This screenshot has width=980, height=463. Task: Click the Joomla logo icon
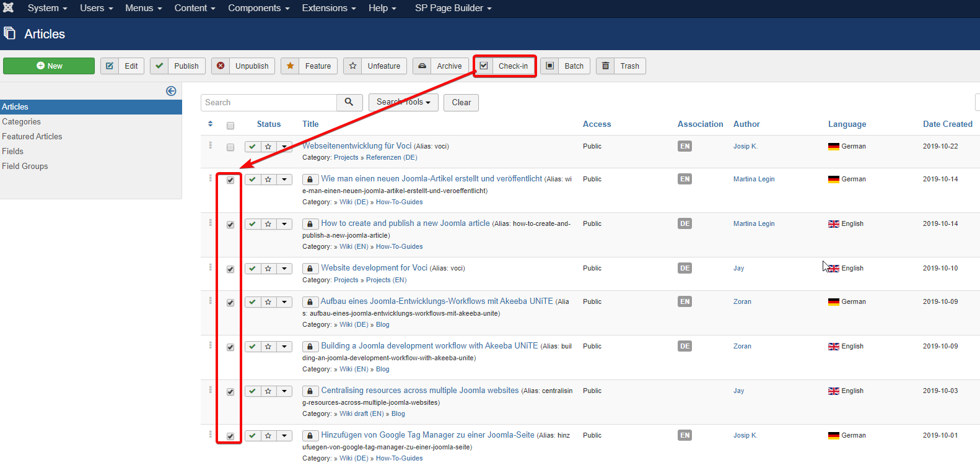(x=8, y=7)
